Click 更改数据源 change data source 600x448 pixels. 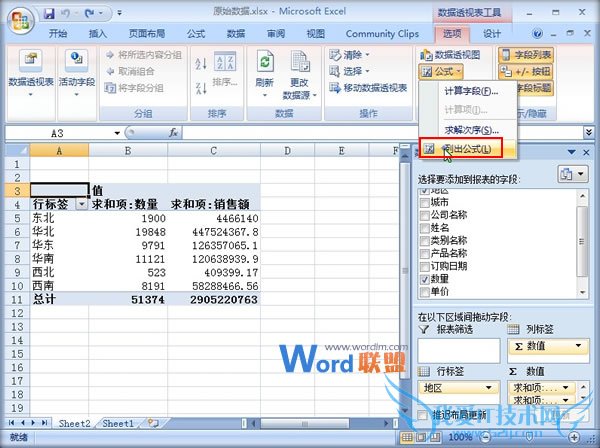(300, 75)
